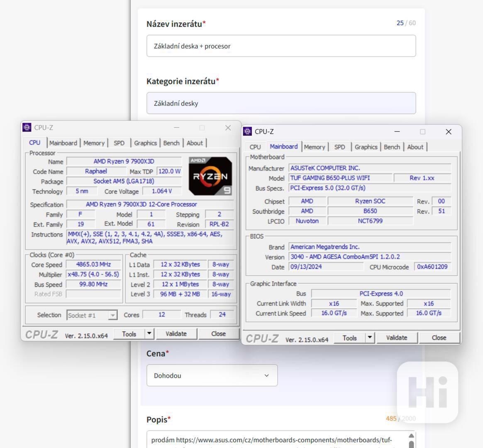Click the Max TDP value 120.0 W
Image resolution: width=483 pixels, height=448 pixels.
pyautogui.click(x=169, y=171)
